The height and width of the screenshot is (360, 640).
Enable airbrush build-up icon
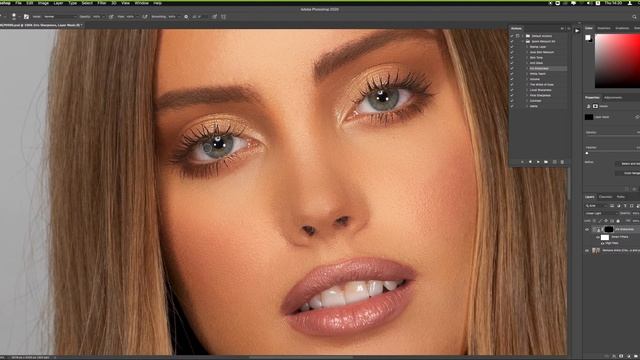pos(144,17)
